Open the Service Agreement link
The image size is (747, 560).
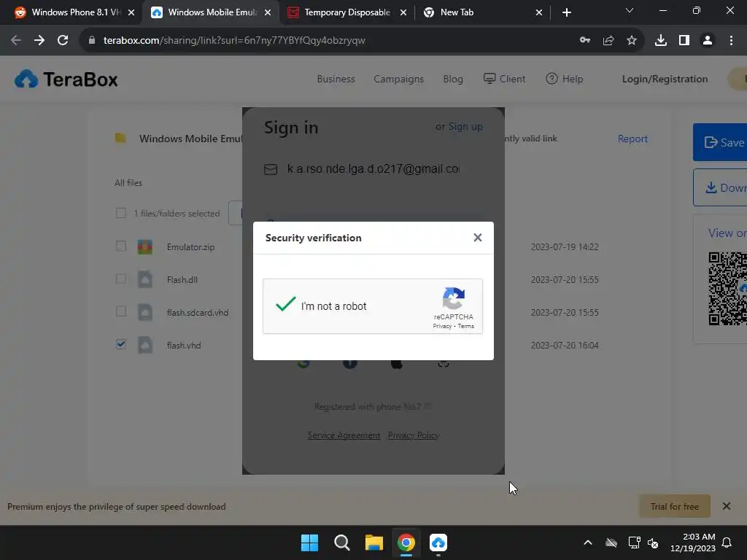[x=344, y=435]
